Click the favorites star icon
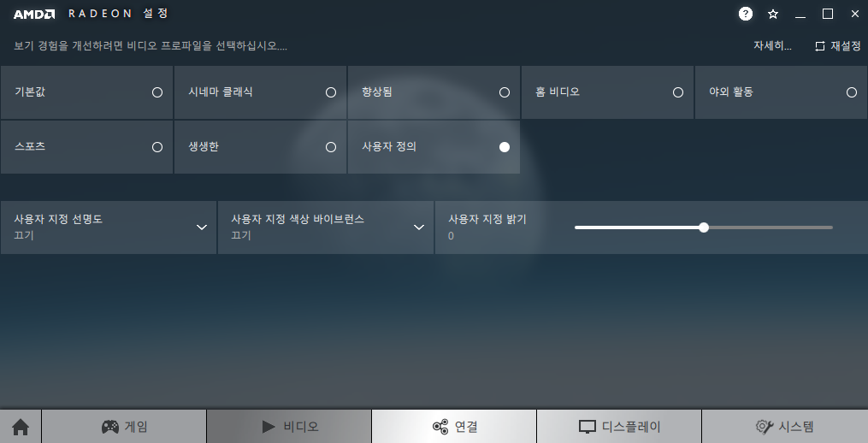868x443 pixels. [773, 15]
